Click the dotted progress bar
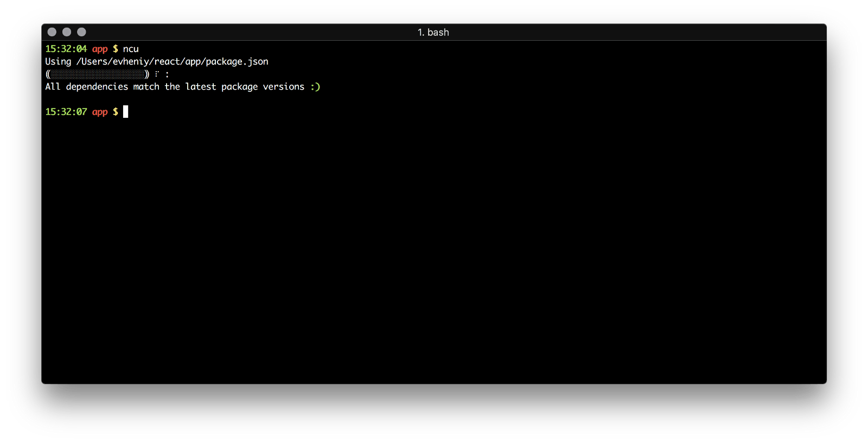 click(98, 74)
